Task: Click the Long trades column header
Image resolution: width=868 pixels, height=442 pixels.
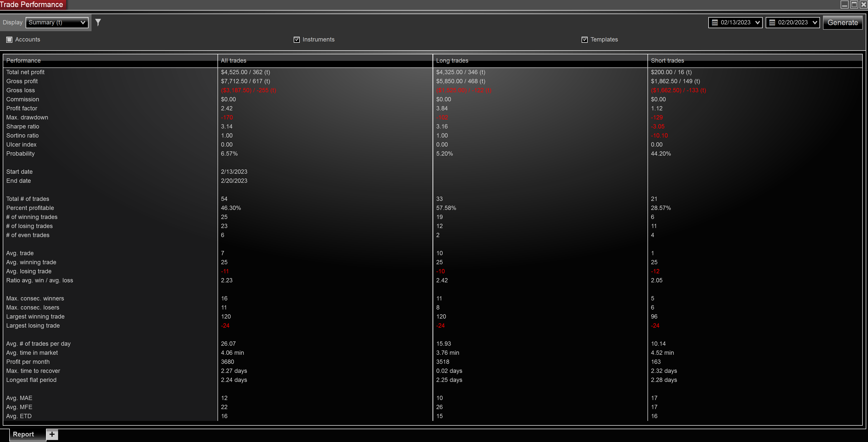Action: point(540,61)
